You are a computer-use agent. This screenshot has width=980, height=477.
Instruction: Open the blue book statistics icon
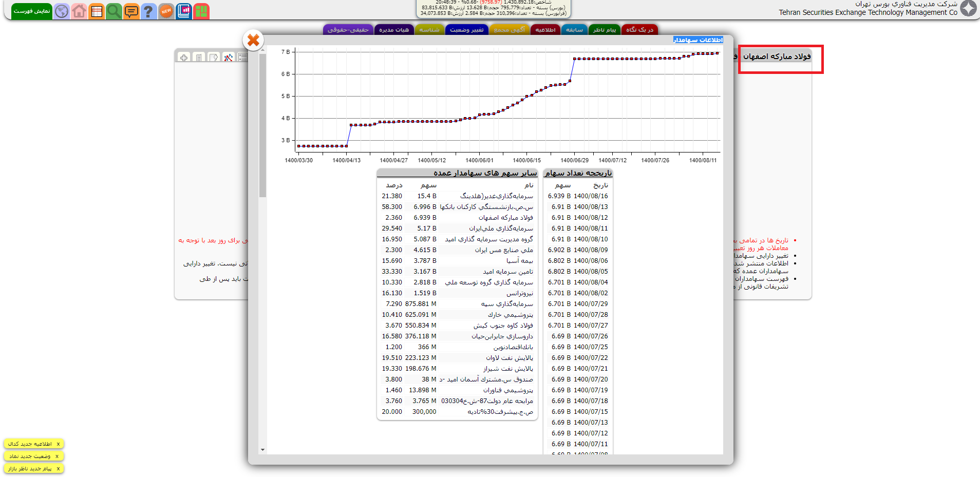[184, 11]
